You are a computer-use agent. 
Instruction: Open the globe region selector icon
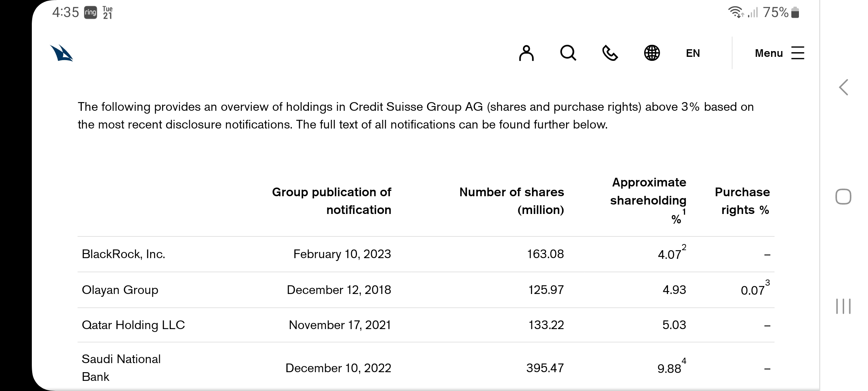click(x=652, y=53)
